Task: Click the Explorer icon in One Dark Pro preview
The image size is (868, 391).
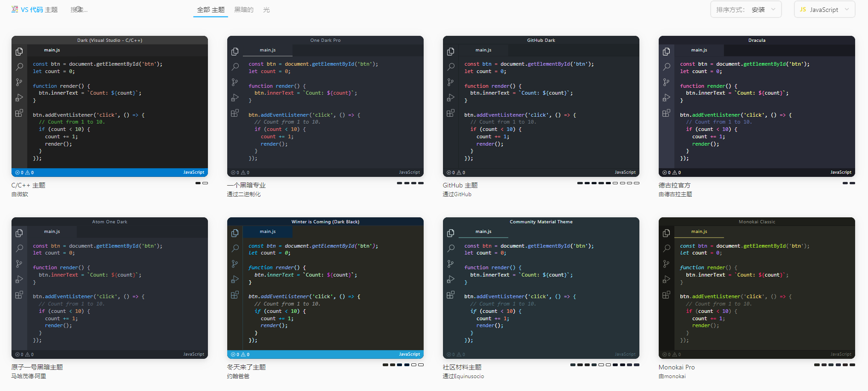Action: click(x=235, y=51)
